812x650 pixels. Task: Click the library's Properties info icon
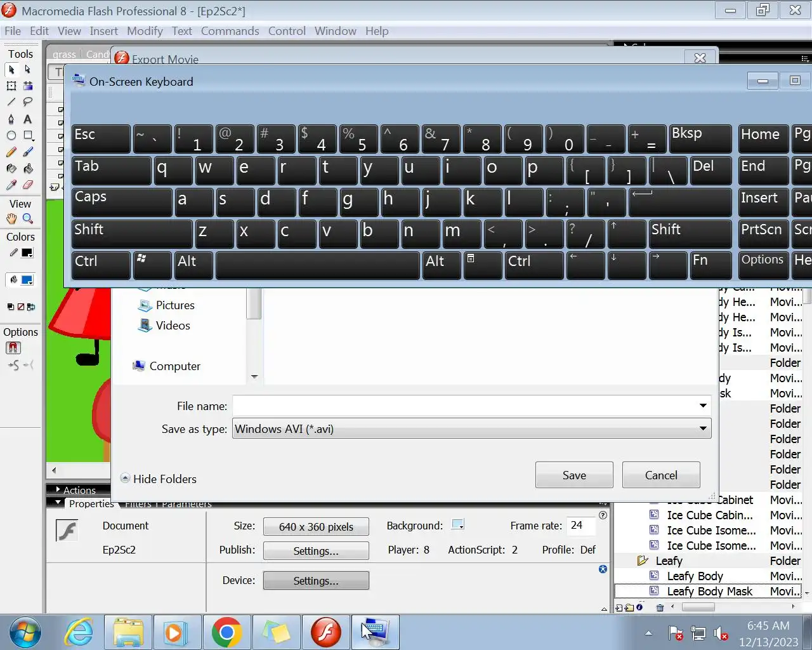coord(639,607)
